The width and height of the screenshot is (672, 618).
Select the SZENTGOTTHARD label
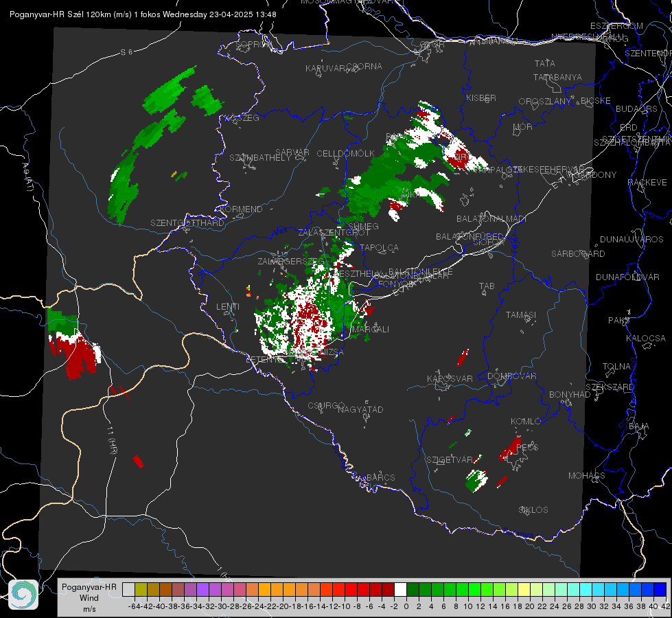[x=187, y=223]
